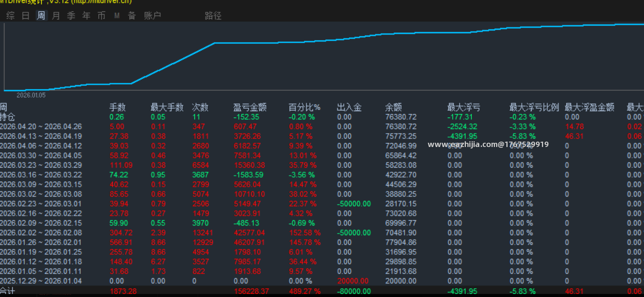Screen dimensions: 644x297
Task: Click the 持仓 holdings row
Action: (x=322, y=117)
